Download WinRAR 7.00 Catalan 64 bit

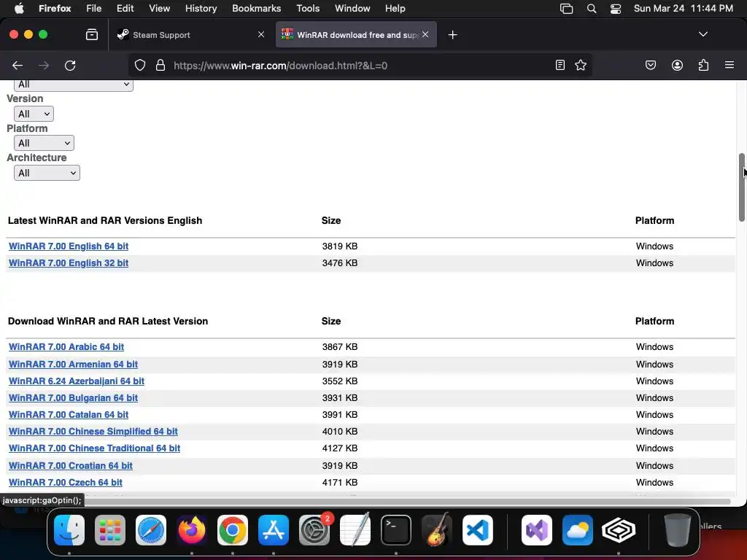coord(69,414)
